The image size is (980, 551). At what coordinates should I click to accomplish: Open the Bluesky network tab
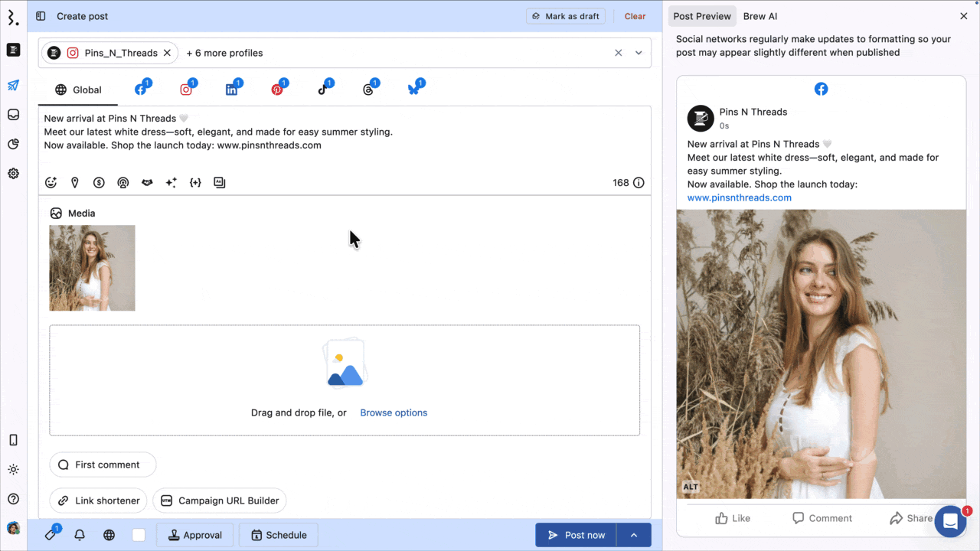coord(413,90)
